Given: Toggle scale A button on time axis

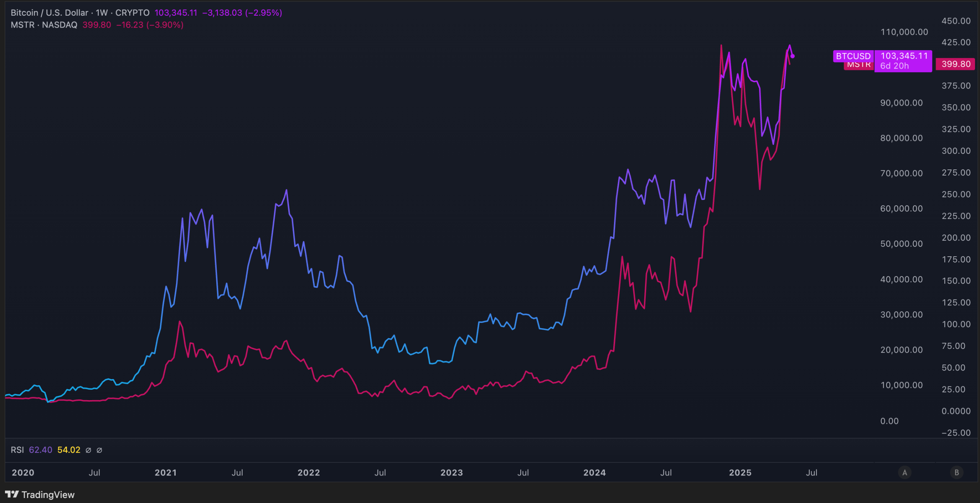Looking at the screenshot, I should [905, 472].
